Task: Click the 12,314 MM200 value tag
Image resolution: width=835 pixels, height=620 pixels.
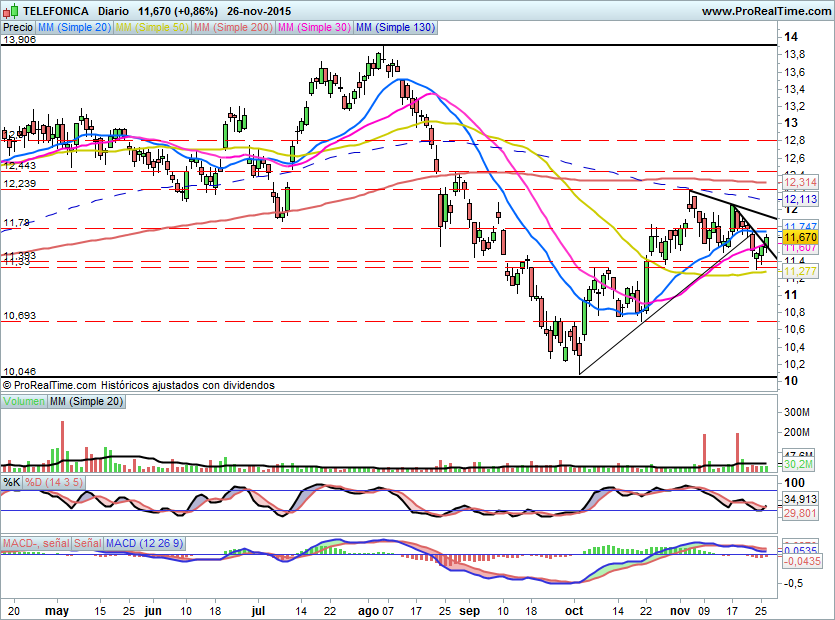Action: coord(799,182)
